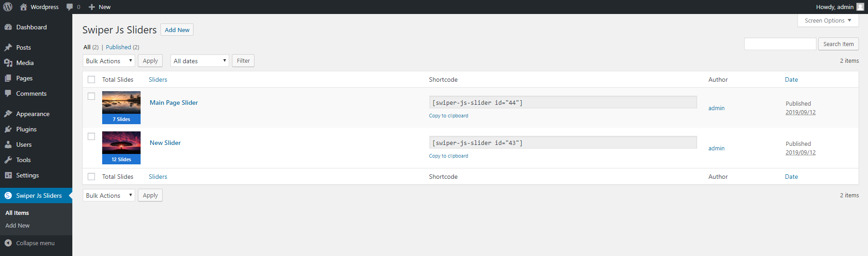This screenshot has width=868, height=256.
Task: Open the New Slider thumbnail image
Action: (121, 143)
